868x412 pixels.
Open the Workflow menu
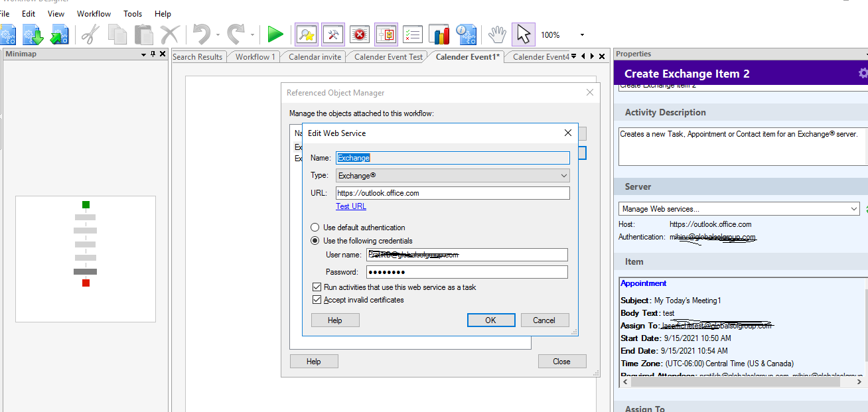click(94, 13)
